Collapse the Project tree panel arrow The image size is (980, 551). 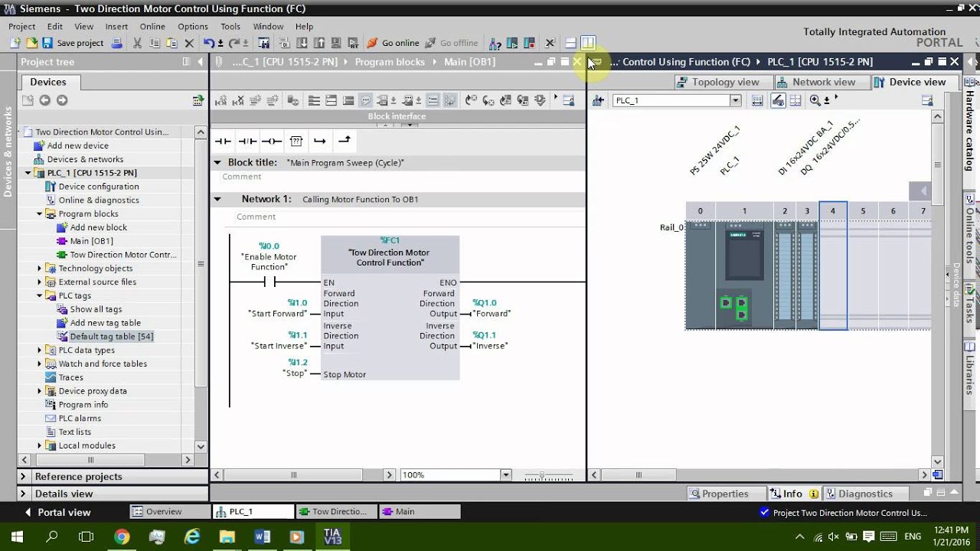[201, 62]
